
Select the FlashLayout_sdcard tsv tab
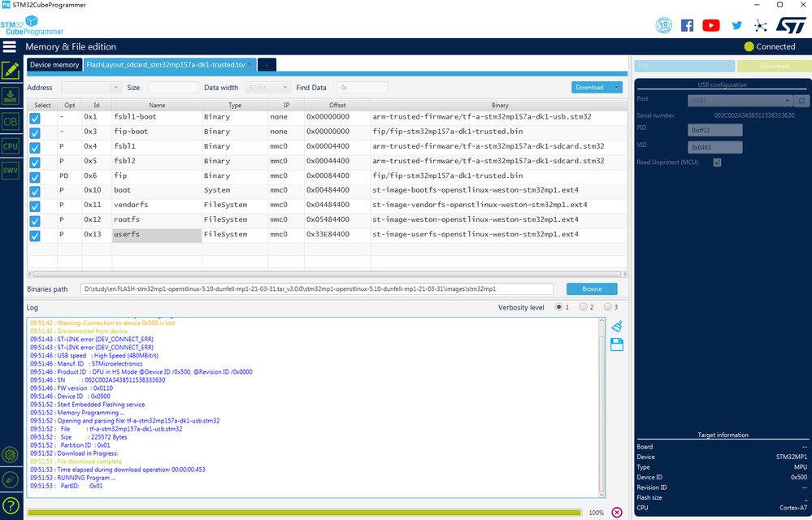pyautogui.click(x=166, y=65)
